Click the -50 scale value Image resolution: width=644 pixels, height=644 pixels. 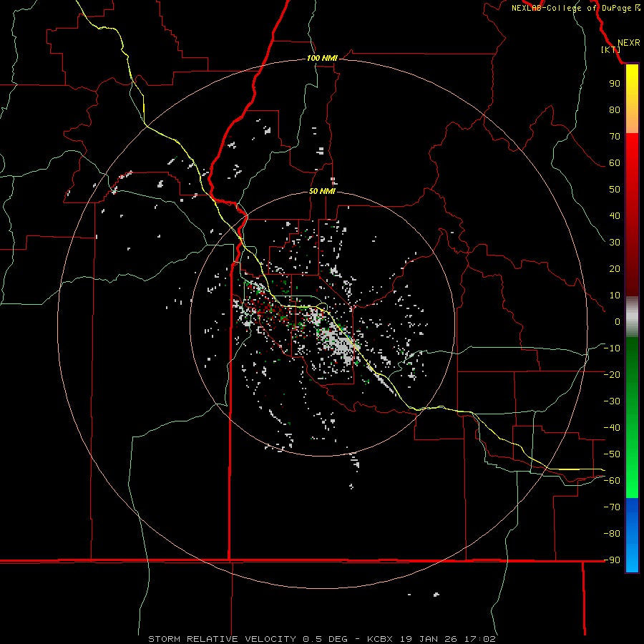click(612, 454)
